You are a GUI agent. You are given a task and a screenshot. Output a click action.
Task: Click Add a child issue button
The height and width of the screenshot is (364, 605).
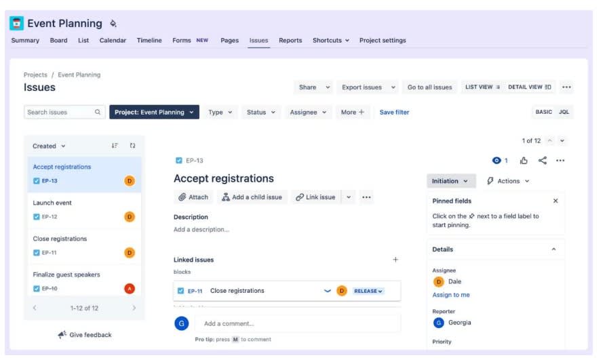click(252, 197)
